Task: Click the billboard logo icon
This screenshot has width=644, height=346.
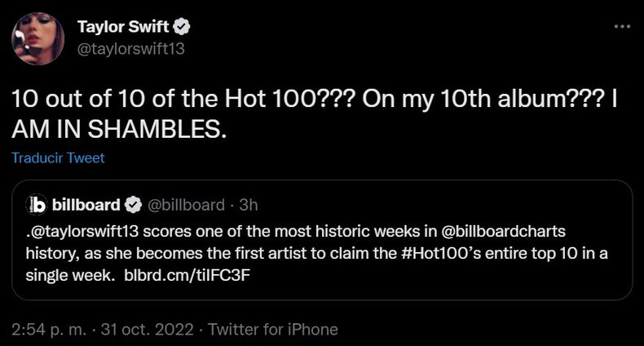Action: [x=36, y=203]
